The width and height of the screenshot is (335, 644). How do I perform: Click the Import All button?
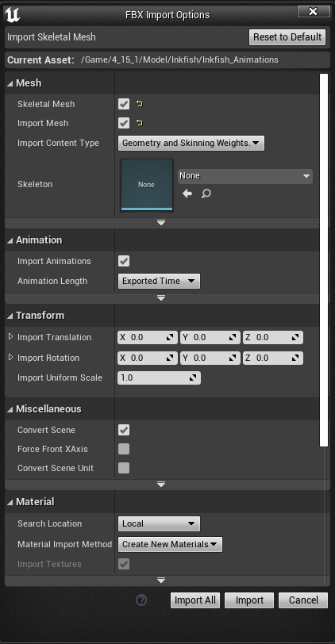(x=195, y=600)
